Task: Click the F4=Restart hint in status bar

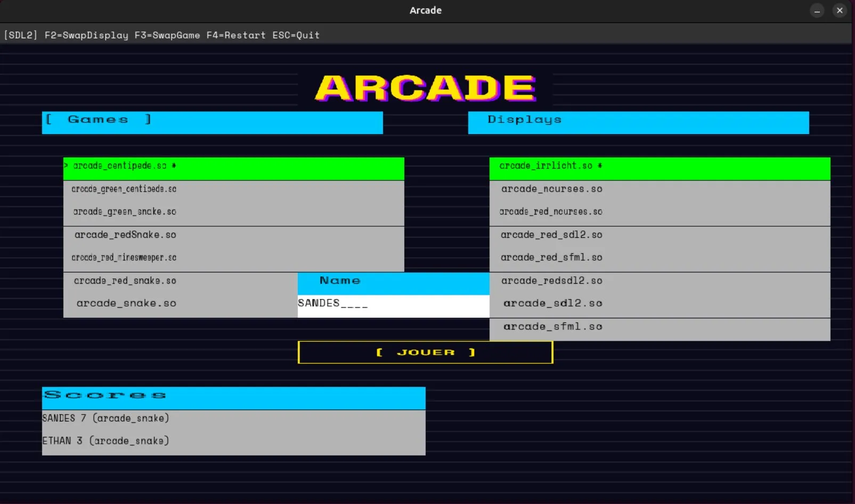Action: (x=236, y=35)
